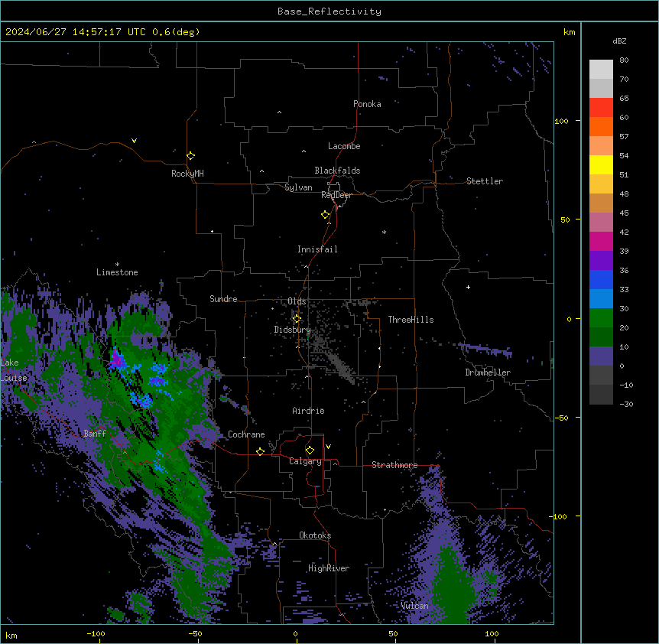The height and width of the screenshot is (644, 659).
Task: Click the yellow V marker beside Calgary
Action: coord(328,447)
